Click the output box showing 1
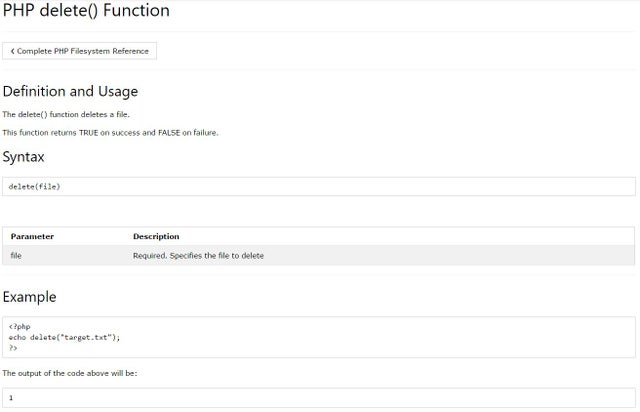Viewport: 640px width, 412px height. [x=319, y=398]
